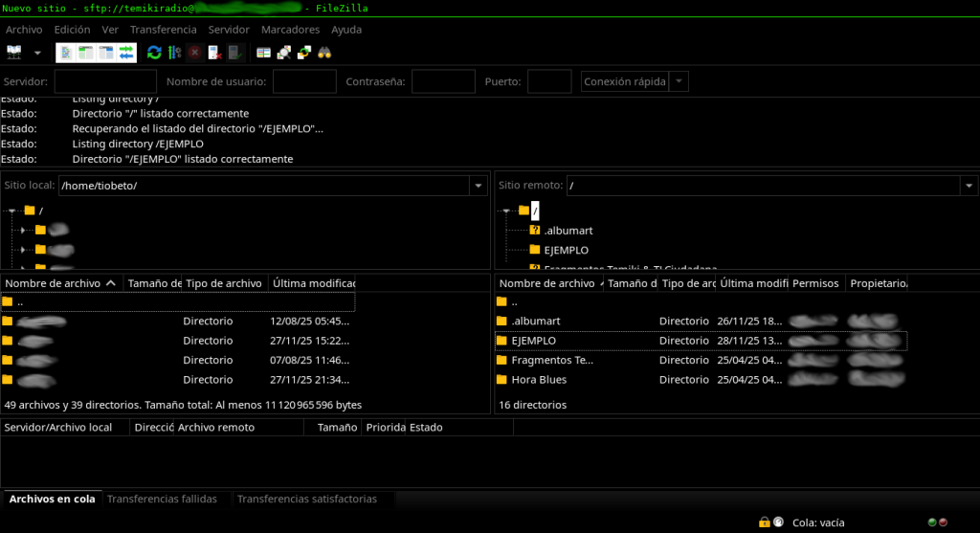The image size is (980, 533).
Task: Open the Transferencia menu
Action: tap(163, 30)
